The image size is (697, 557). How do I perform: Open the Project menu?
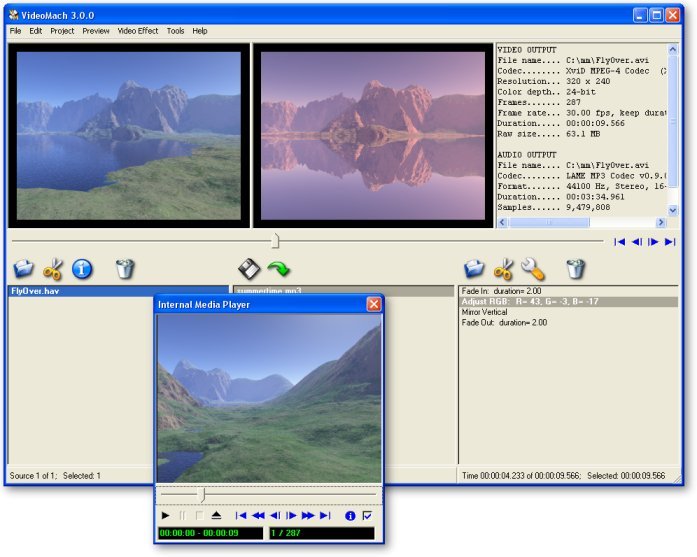[x=62, y=31]
